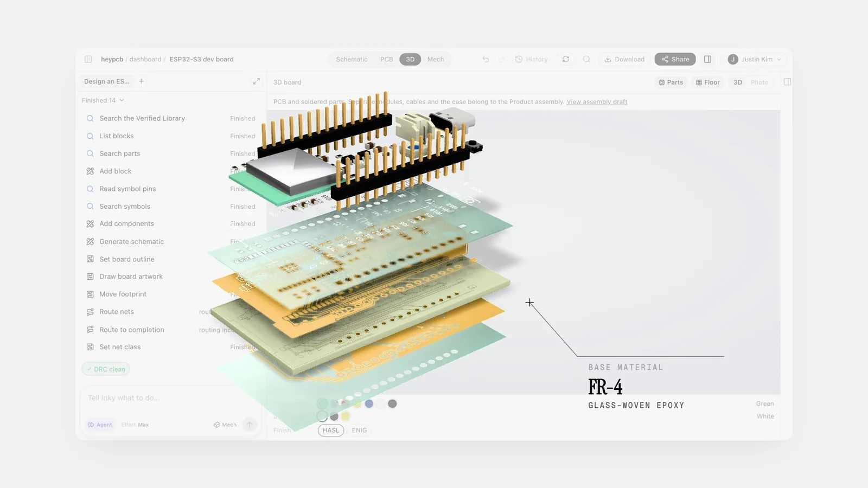This screenshot has height=488, width=868.
Task: Change the Effort Max setting
Action: tap(135, 425)
